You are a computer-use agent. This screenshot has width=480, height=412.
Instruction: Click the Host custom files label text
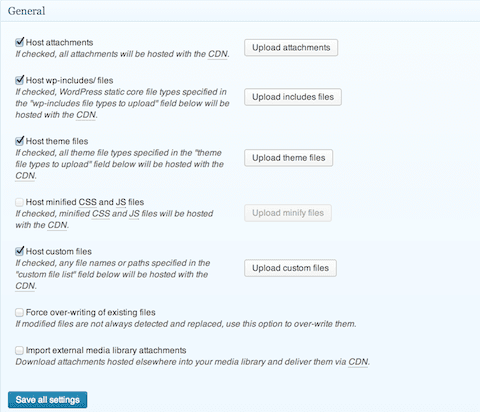(59, 252)
